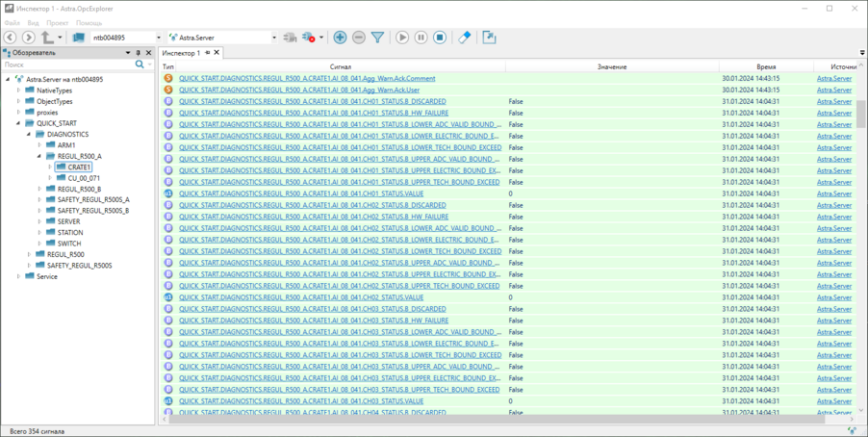The height and width of the screenshot is (437, 868).
Task: Open the Помощь menu
Action: pyautogui.click(x=89, y=22)
